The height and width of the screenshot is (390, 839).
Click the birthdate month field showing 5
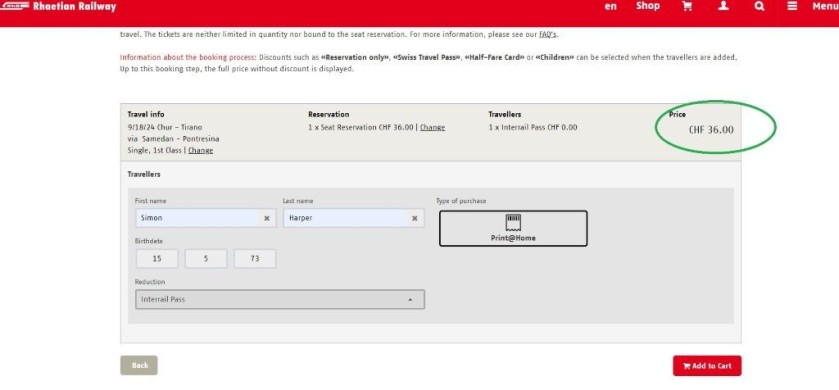(206, 258)
